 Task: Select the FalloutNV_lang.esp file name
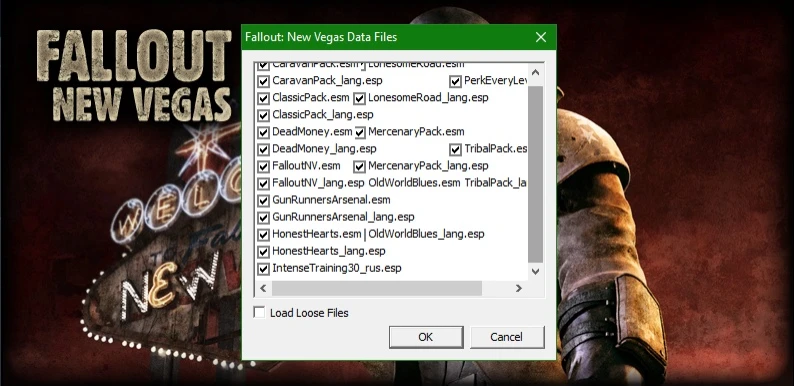pyautogui.click(x=318, y=182)
